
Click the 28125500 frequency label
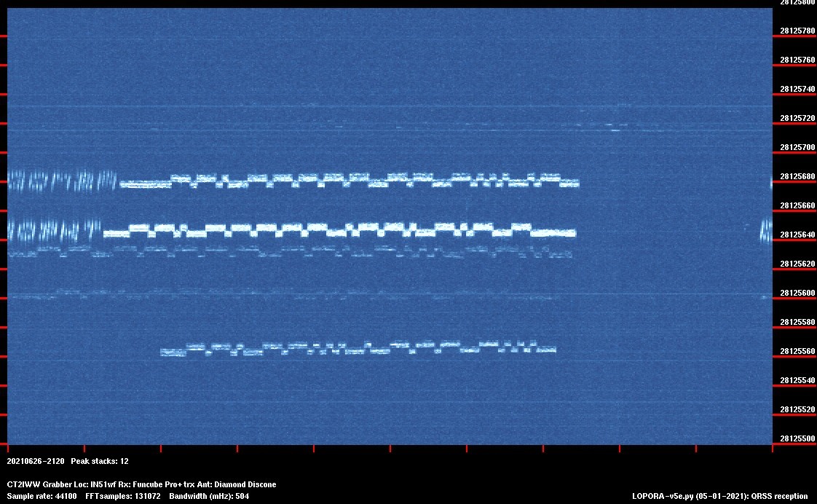click(797, 439)
